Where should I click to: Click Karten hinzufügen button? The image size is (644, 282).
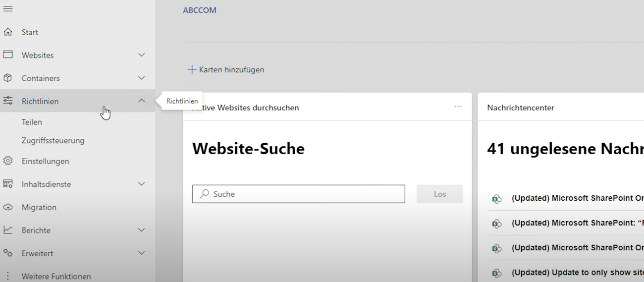coord(226,70)
